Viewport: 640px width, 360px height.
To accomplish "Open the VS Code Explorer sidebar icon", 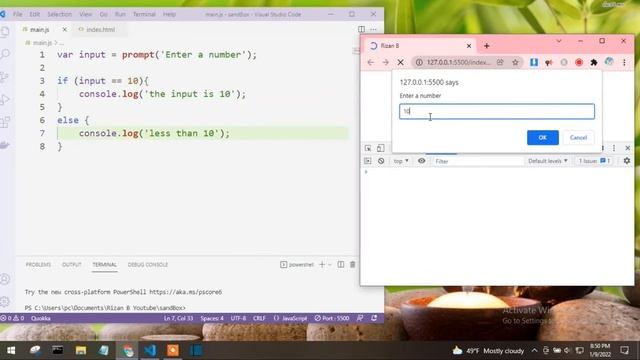I will pyautogui.click(x=5, y=32).
